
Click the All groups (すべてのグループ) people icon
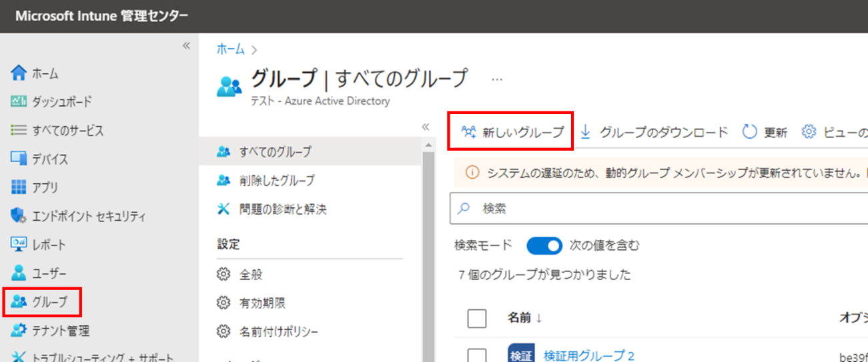(x=224, y=152)
